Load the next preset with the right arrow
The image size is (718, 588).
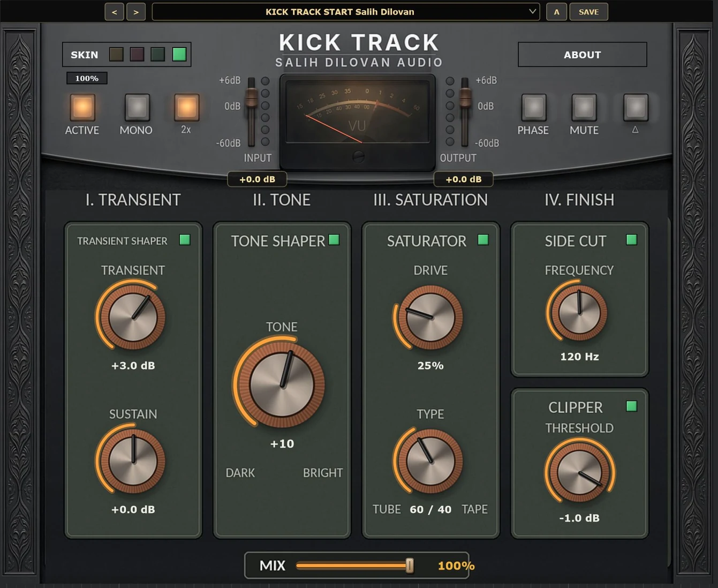136,12
